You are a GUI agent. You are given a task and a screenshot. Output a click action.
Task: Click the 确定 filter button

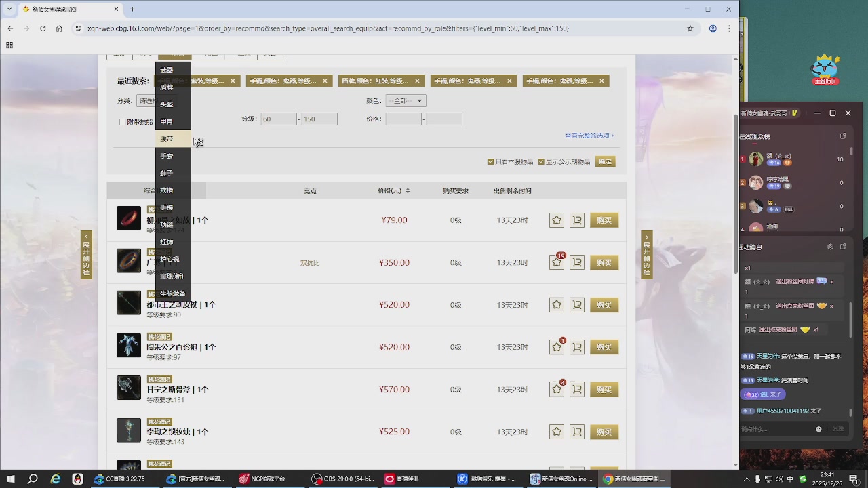[605, 162]
